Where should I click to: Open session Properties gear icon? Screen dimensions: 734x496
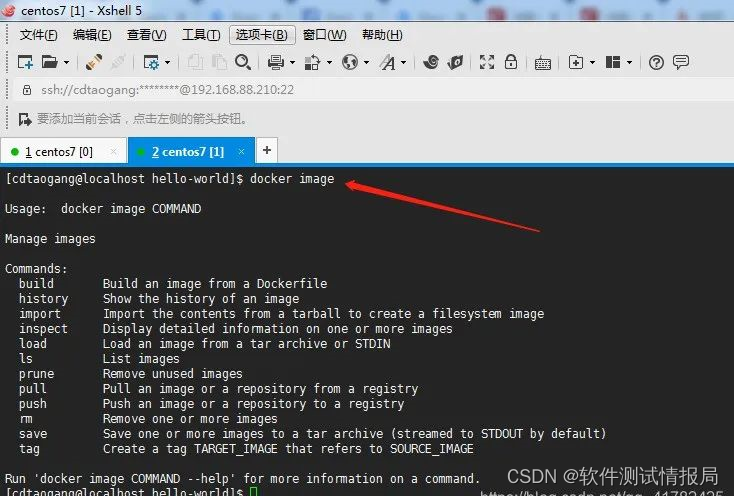(x=151, y=62)
